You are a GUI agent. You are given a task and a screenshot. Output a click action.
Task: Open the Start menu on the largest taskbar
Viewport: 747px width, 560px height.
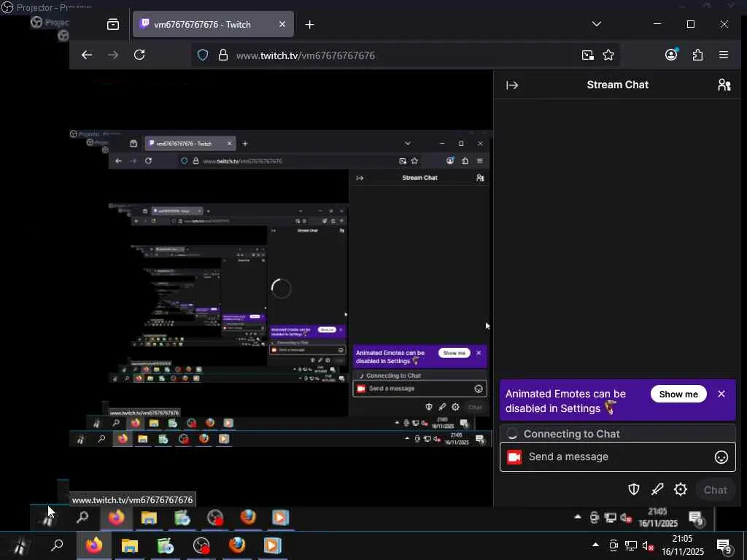tap(19, 545)
